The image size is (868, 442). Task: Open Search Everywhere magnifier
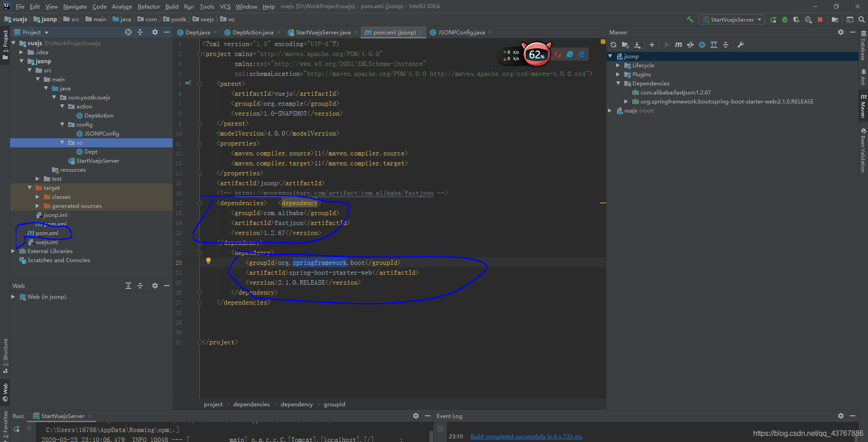tap(862, 19)
